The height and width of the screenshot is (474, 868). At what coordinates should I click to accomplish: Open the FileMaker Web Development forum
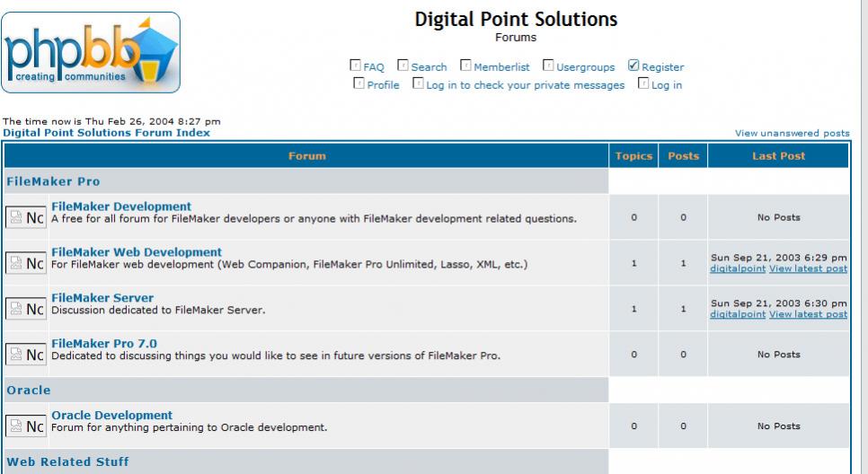pos(137,252)
